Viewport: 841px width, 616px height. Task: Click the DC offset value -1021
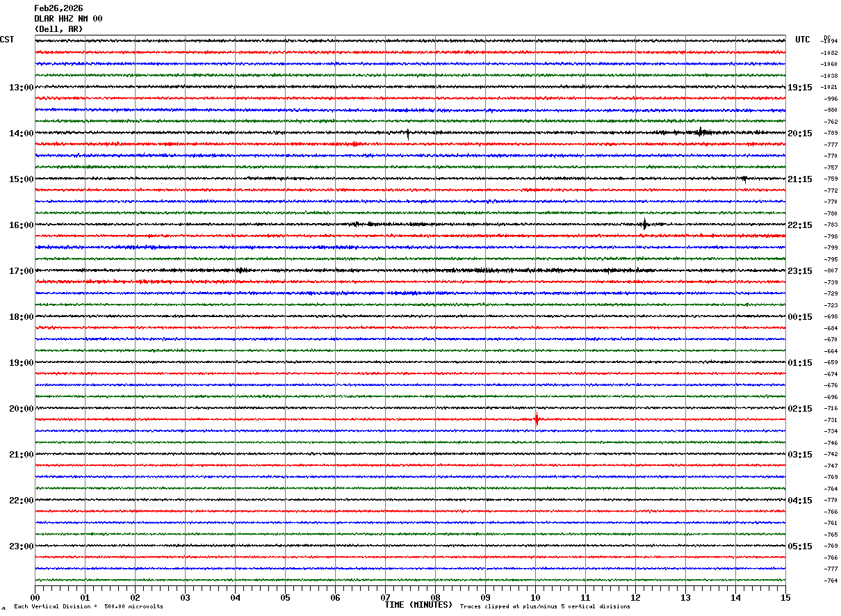click(829, 87)
